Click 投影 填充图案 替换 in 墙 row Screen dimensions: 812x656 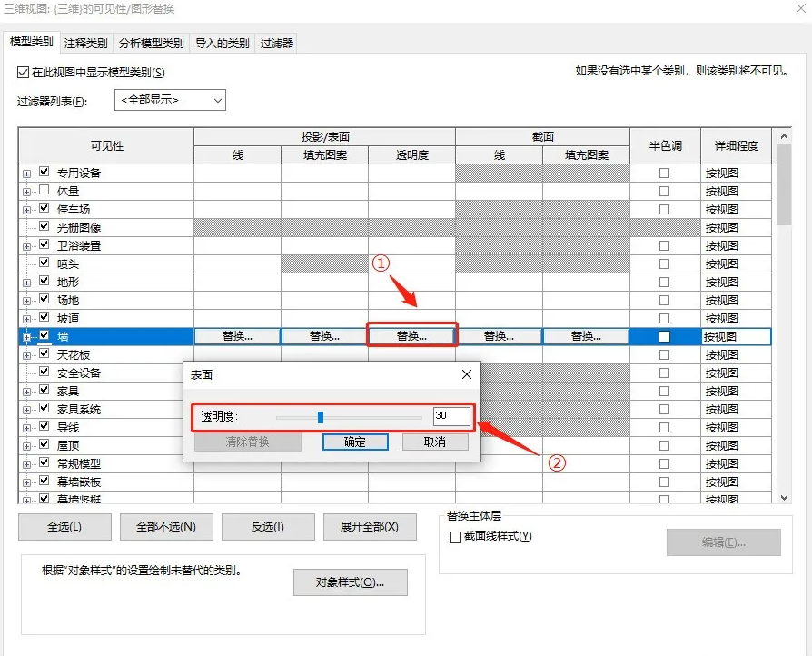coord(324,336)
